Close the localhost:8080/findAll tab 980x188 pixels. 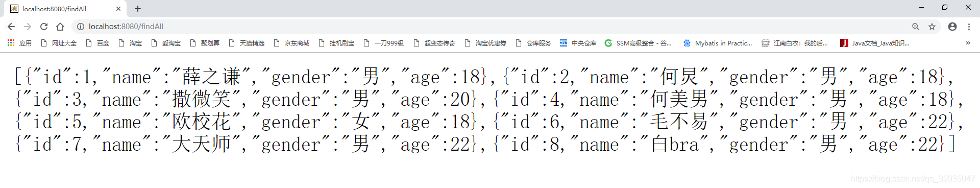(x=118, y=9)
